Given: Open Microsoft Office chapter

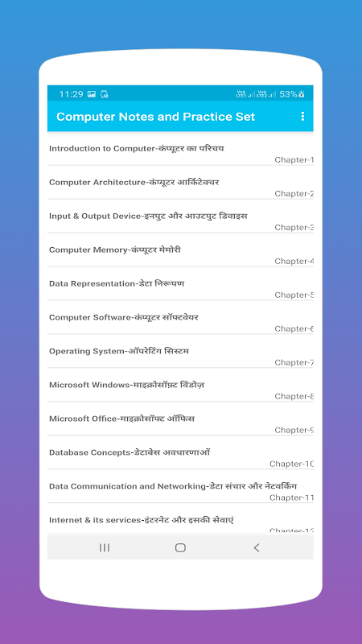Looking at the screenshot, I should click(180, 418).
